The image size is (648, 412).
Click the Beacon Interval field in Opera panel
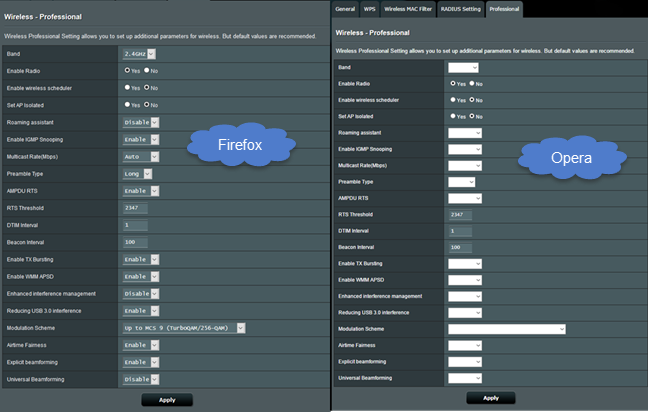coord(460,247)
